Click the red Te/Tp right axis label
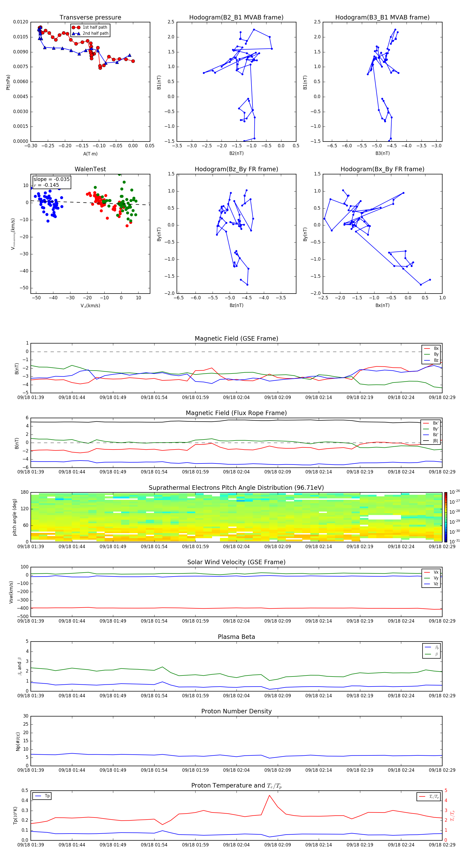This screenshot has width=473, height=868. (x=452, y=815)
